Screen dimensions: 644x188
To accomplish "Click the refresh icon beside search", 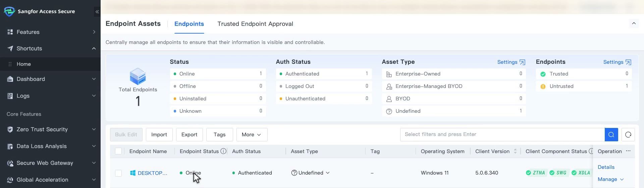I will (x=628, y=134).
